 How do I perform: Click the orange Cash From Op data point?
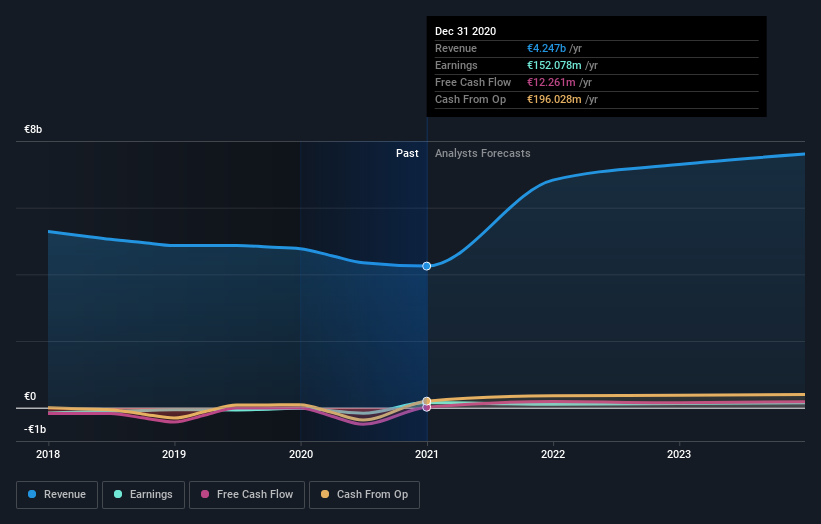click(427, 401)
